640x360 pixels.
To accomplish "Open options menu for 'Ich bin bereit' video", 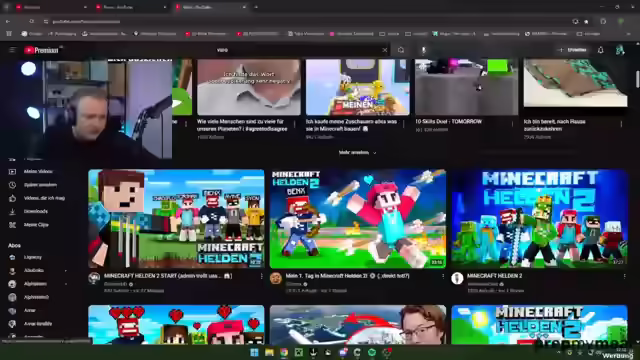I will tap(621, 124).
